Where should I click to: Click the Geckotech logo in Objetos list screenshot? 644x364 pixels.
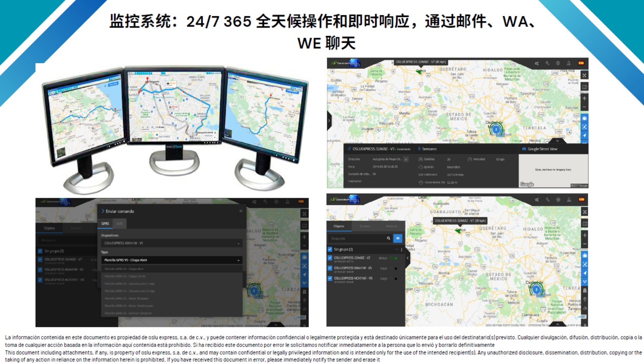click(345, 199)
